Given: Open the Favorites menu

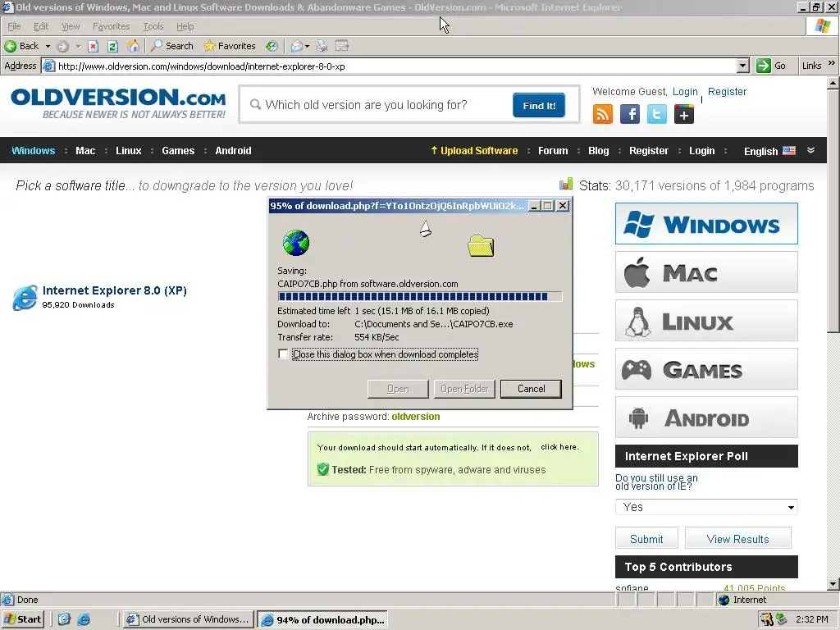Looking at the screenshot, I should 111,26.
